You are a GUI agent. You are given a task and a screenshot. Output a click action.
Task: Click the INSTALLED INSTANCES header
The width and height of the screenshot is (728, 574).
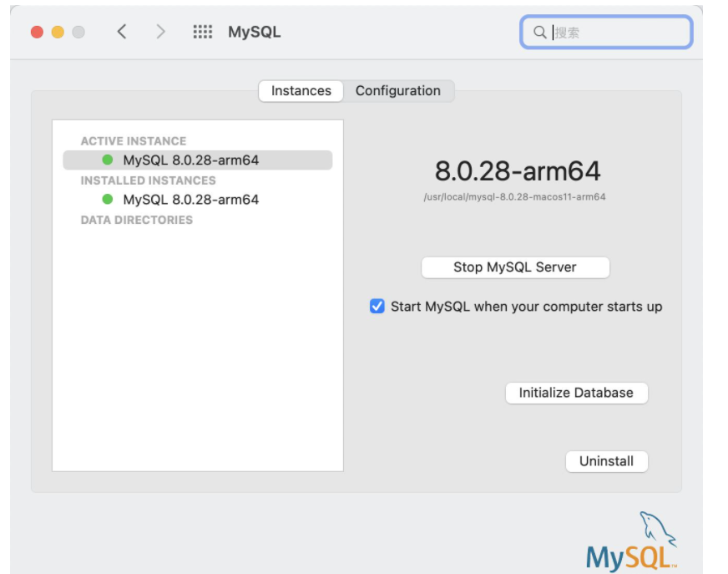pyautogui.click(x=148, y=180)
